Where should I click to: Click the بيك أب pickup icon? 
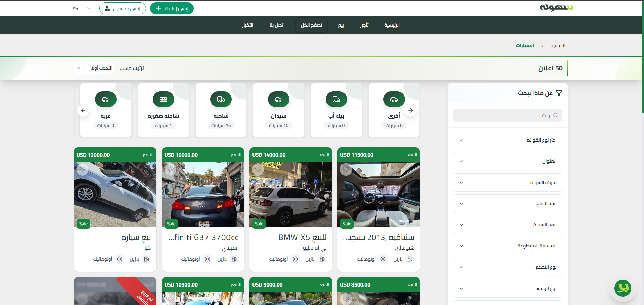click(x=336, y=99)
